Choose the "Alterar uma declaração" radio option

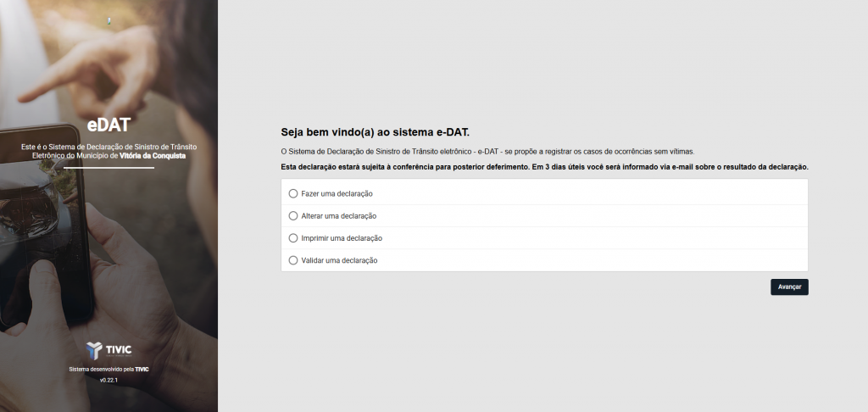tap(293, 216)
